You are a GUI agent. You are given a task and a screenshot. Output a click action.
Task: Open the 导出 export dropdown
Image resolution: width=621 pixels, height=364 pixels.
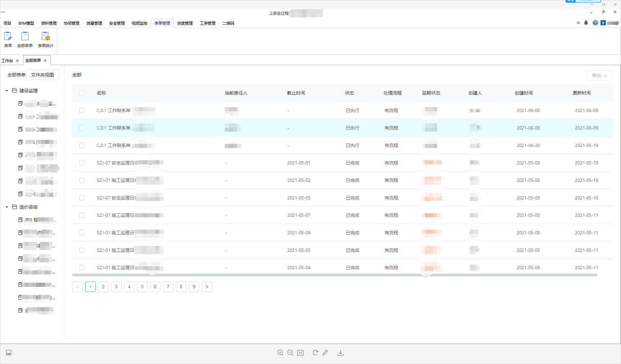(599, 76)
